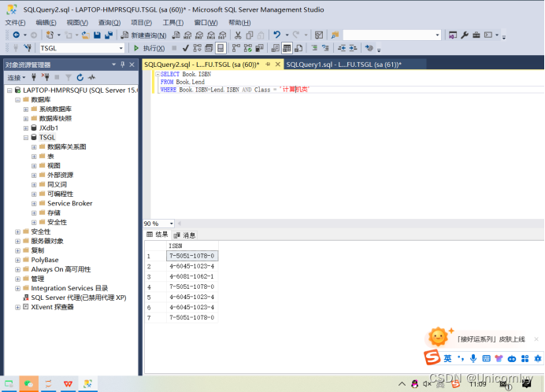This screenshot has height=392, width=545.
Task: Expand the 视图 views folder
Action: pos(34,166)
